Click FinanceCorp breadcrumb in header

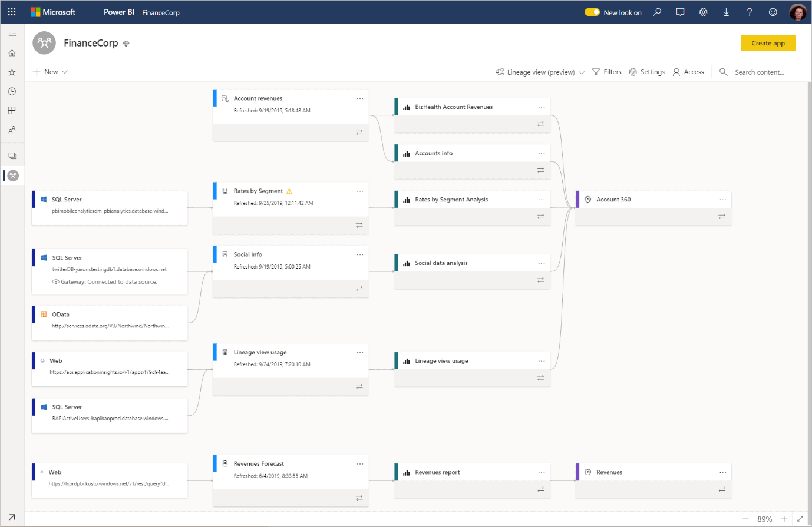point(161,12)
